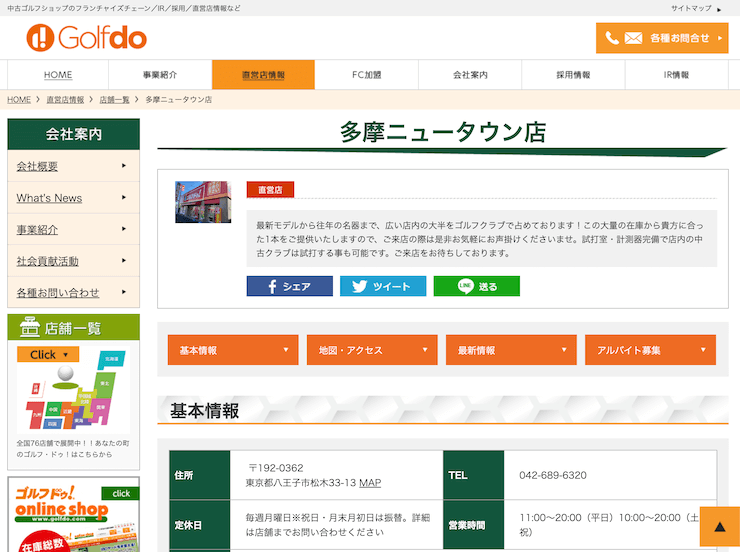Open the 各種お問合せ mail button
The height and width of the screenshot is (552, 740).
(x=662, y=38)
